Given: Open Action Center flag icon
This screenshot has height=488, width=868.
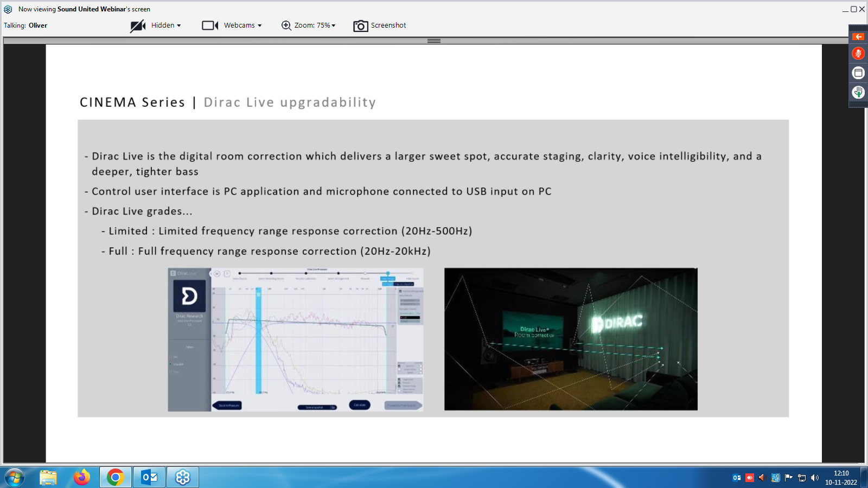Looking at the screenshot, I should 789,478.
